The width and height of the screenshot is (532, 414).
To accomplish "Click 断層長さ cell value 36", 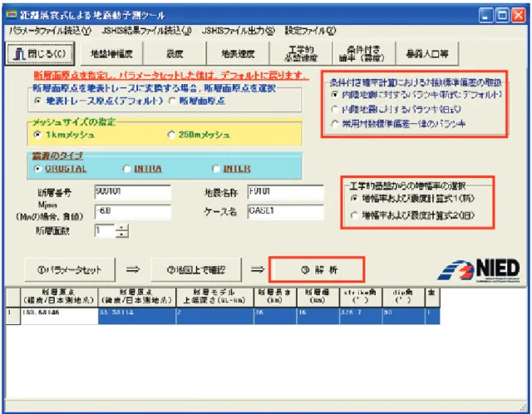I will (275, 316).
